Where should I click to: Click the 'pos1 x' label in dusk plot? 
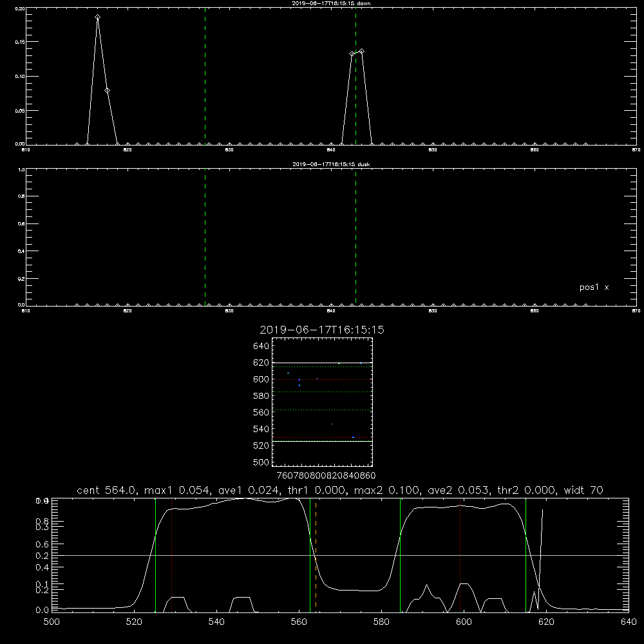coord(594,287)
